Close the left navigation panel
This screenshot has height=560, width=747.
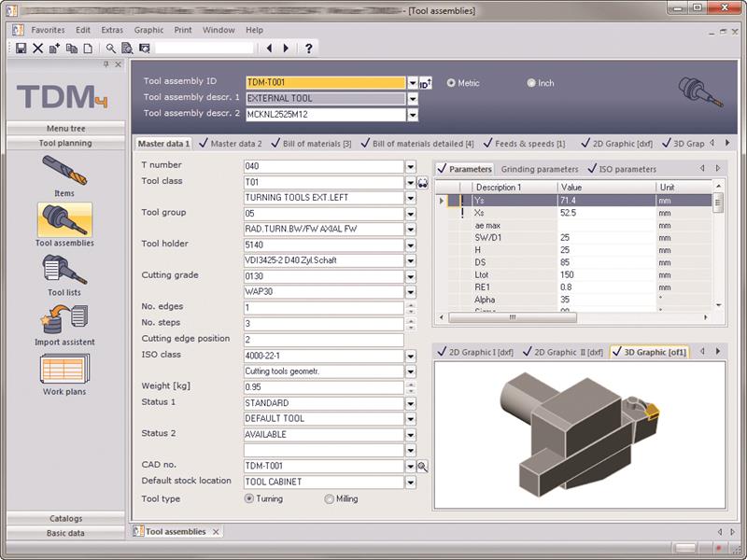119,64
